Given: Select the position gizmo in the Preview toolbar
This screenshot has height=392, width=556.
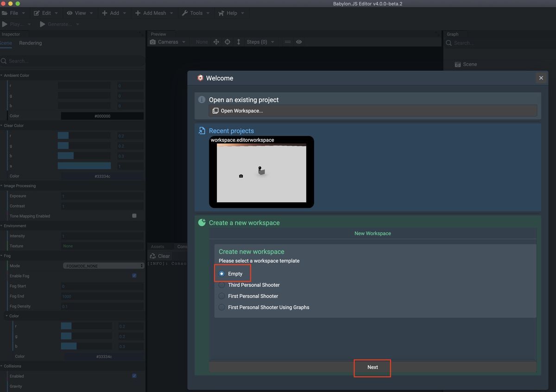Looking at the screenshot, I should tap(216, 42).
